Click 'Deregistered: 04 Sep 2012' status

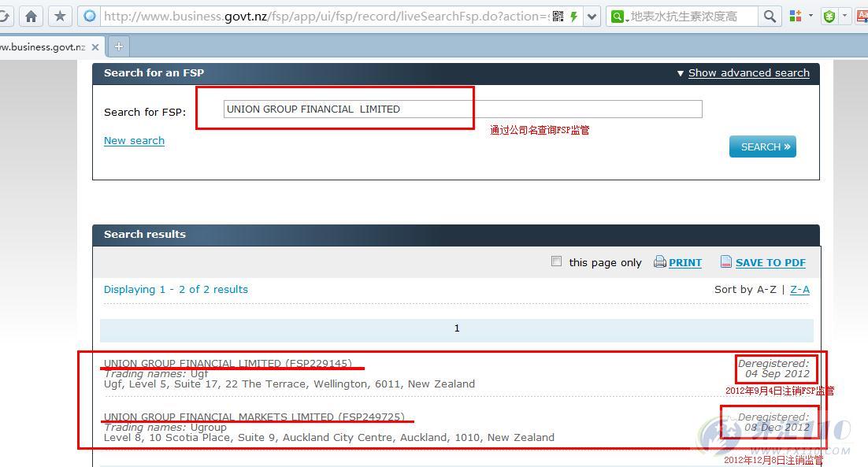click(x=773, y=369)
